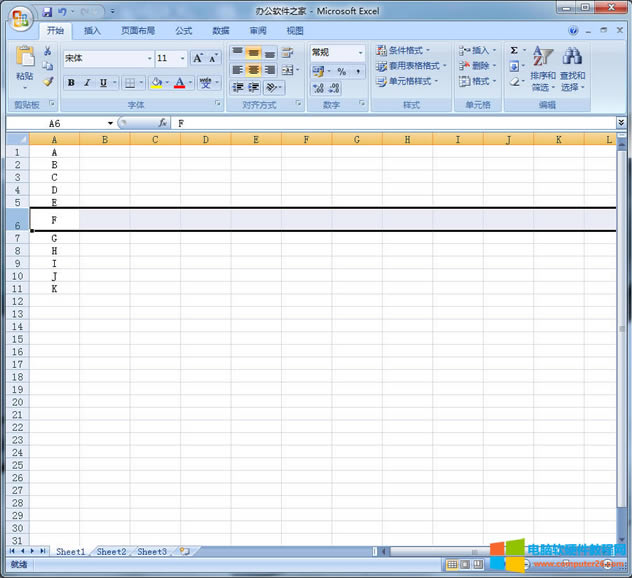
Task: Click the font color red A swatch
Action: click(179, 83)
